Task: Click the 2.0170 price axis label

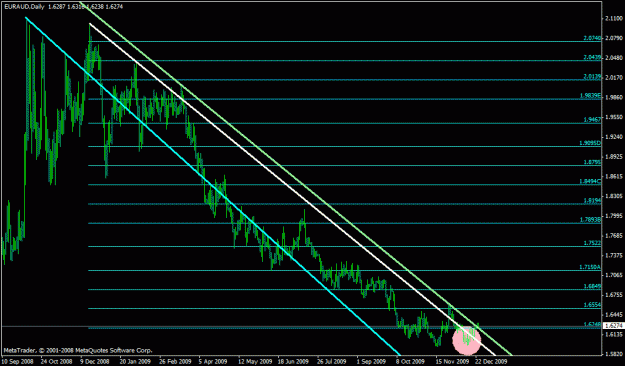Action: click(614, 77)
